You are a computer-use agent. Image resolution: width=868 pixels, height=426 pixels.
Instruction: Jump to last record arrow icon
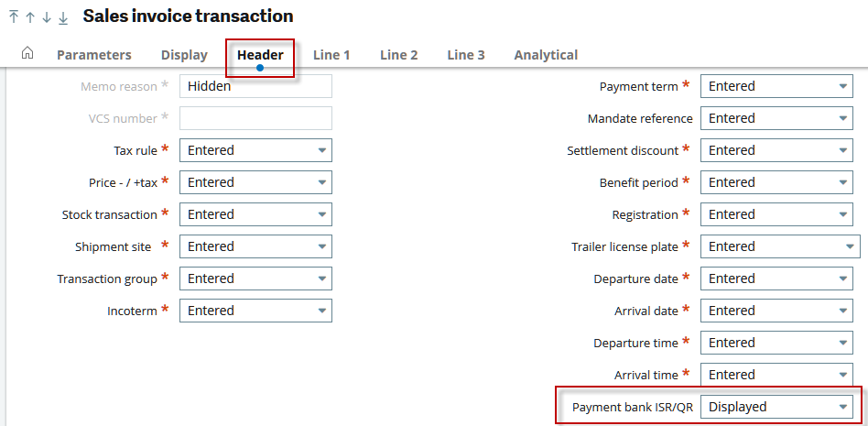(63, 17)
